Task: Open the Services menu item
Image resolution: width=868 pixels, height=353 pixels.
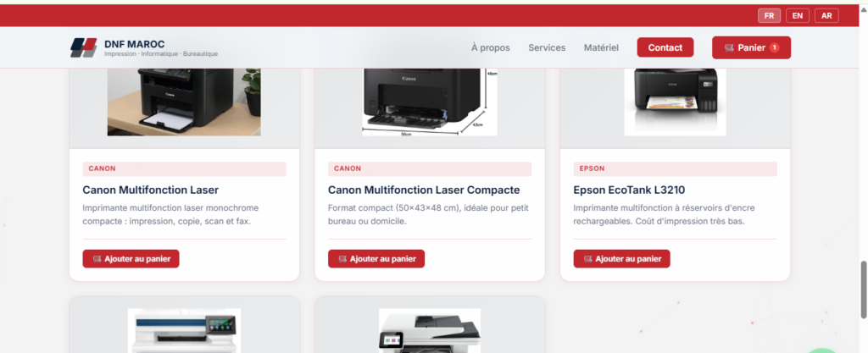Action: click(547, 48)
